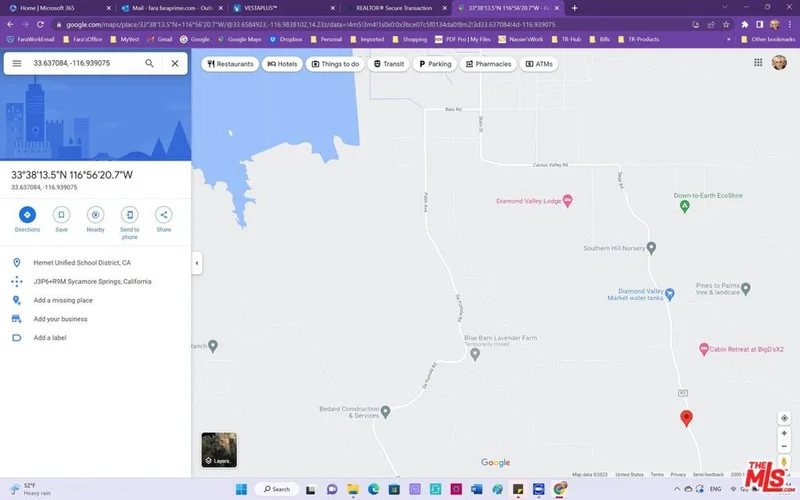Show Pharmacies on the map
800x500 pixels.
tap(488, 64)
